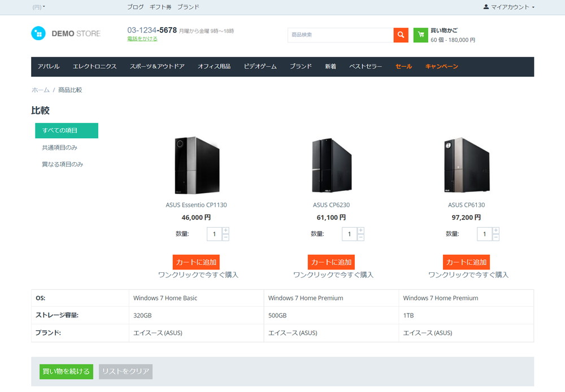
Task: Buy ASUS CP6130 with one click
Action: 468,275
